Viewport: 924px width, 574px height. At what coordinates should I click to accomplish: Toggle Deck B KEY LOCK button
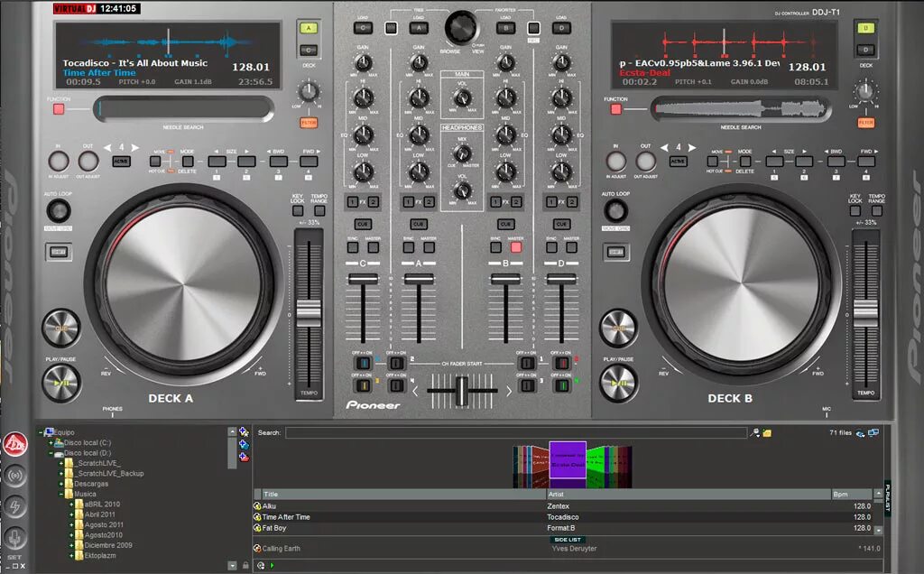855,211
